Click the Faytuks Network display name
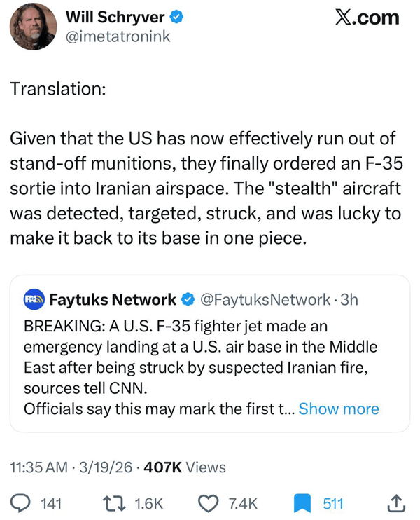 click(113, 300)
